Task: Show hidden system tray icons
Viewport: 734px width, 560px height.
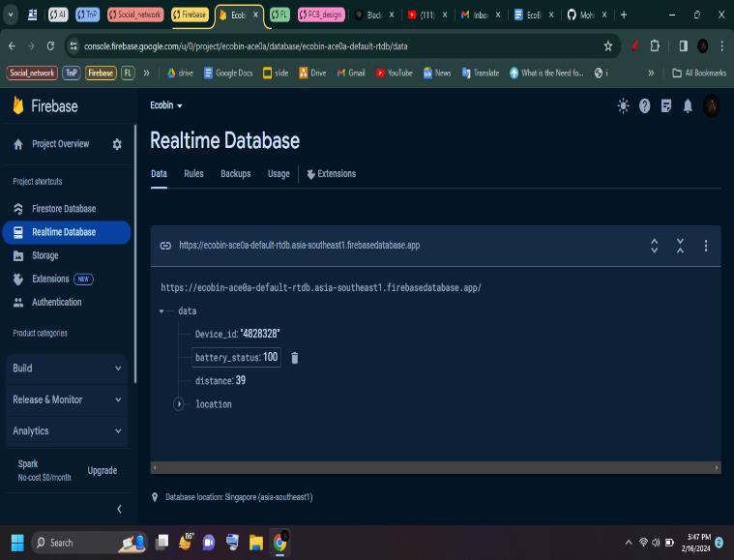Action: (629, 543)
